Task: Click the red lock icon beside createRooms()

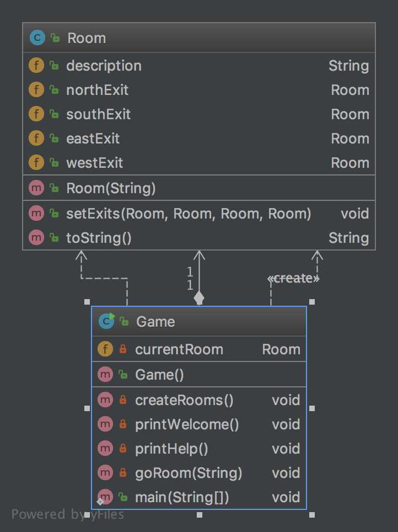Action: [x=123, y=400]
